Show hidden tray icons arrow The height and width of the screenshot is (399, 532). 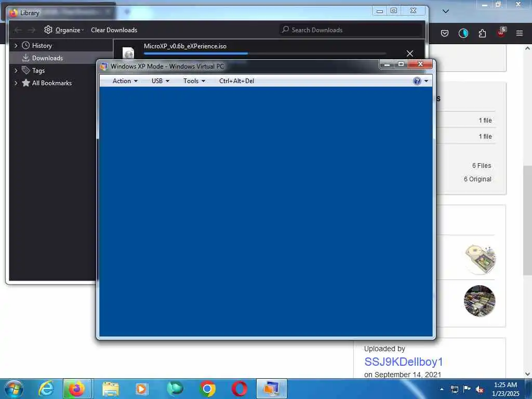click(x=442, y=389)
